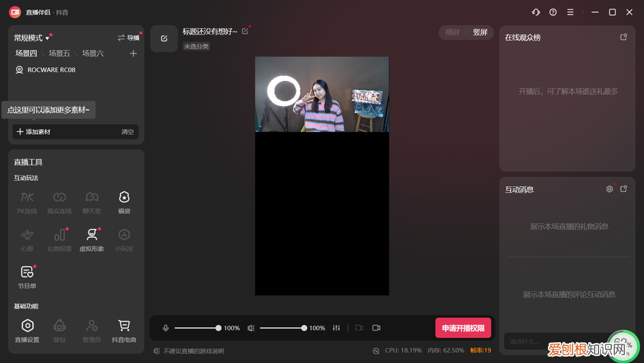The height and width of the screenshot is (363, 644).
Task: Open the 虚拟形象 virtual avatar tool
Action: coord(92,240)
